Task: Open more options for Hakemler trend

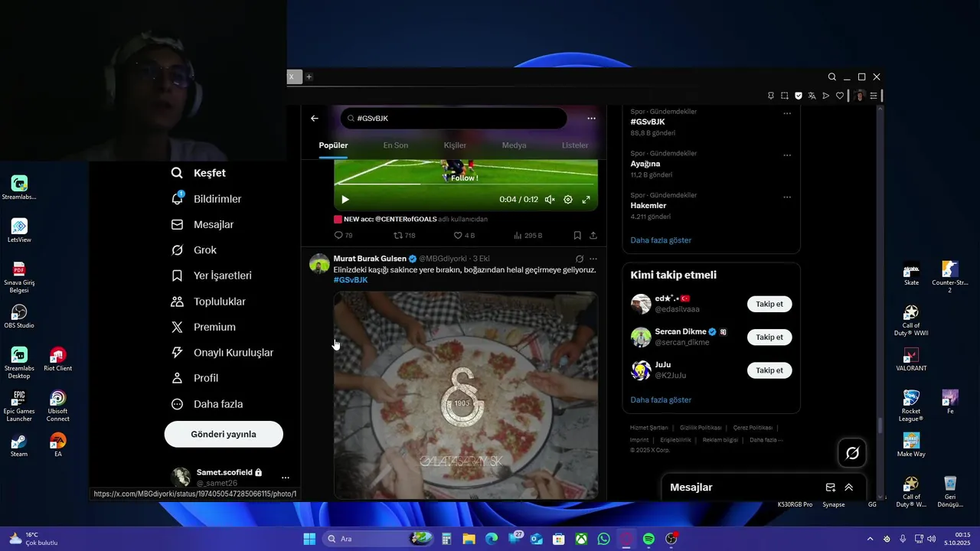Action: coord(787,197)
